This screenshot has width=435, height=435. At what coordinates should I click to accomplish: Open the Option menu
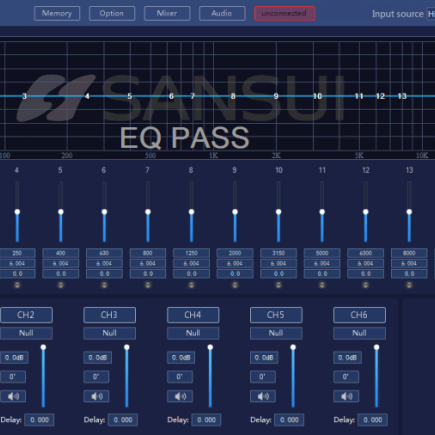(112, 14)
